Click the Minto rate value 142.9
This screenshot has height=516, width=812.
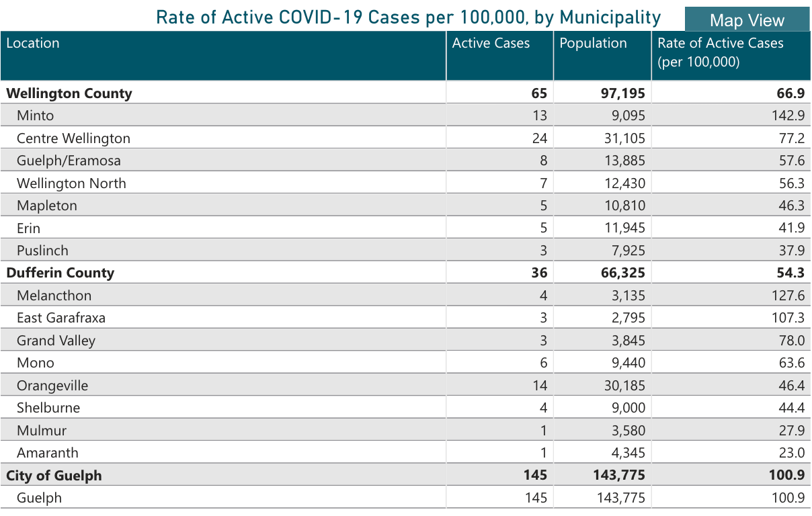tap(788, 116)
